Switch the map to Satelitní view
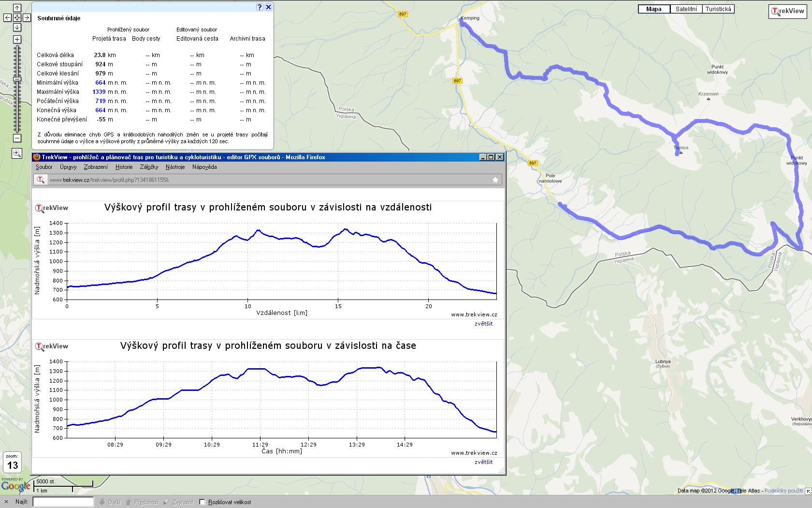812x508 pixels. click(686, 9)
